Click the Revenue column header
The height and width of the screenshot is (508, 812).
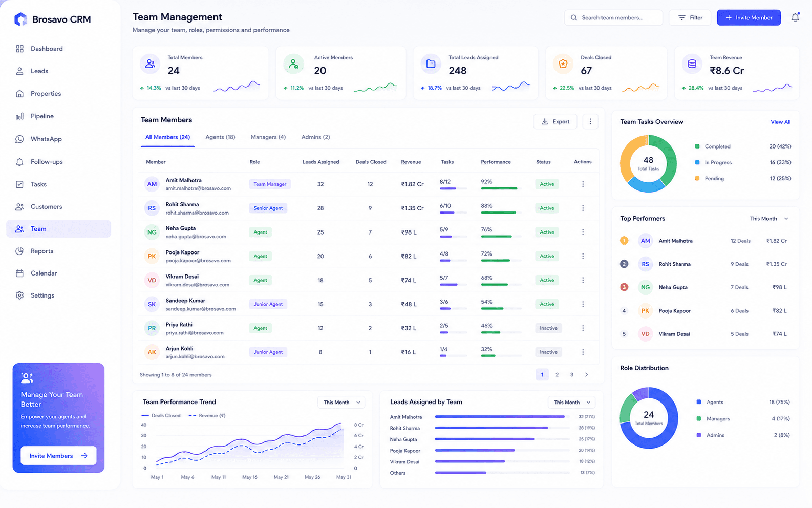pos(411,162)
